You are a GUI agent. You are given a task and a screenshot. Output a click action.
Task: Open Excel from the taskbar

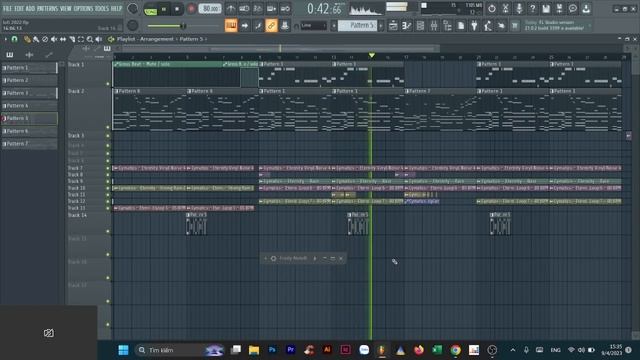[x=437, y=350]
